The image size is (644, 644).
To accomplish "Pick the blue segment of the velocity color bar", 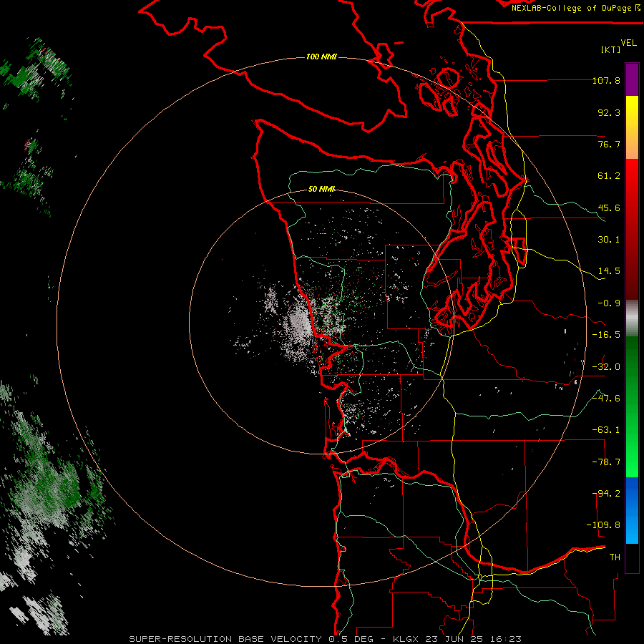I will 632,510.
